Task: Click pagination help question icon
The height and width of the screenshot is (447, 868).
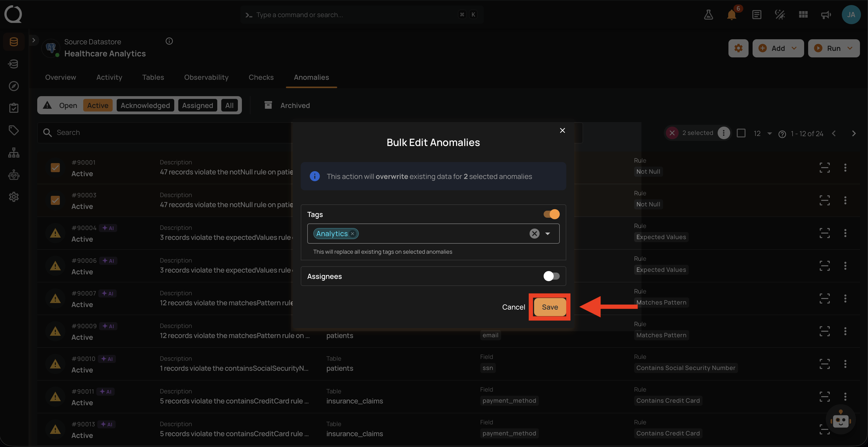Action: point(782,134)
